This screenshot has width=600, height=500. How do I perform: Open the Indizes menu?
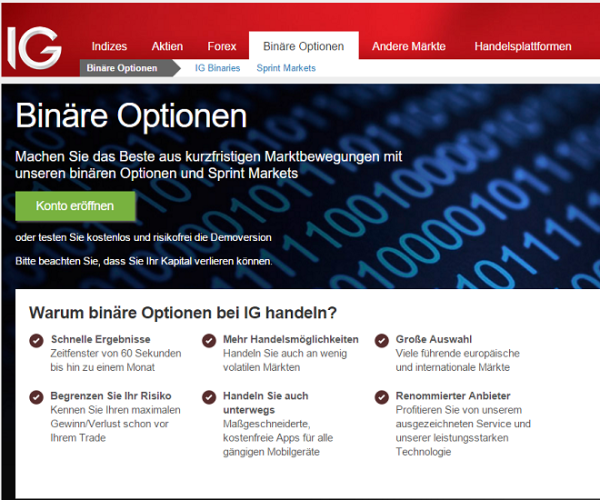(109, 46)
